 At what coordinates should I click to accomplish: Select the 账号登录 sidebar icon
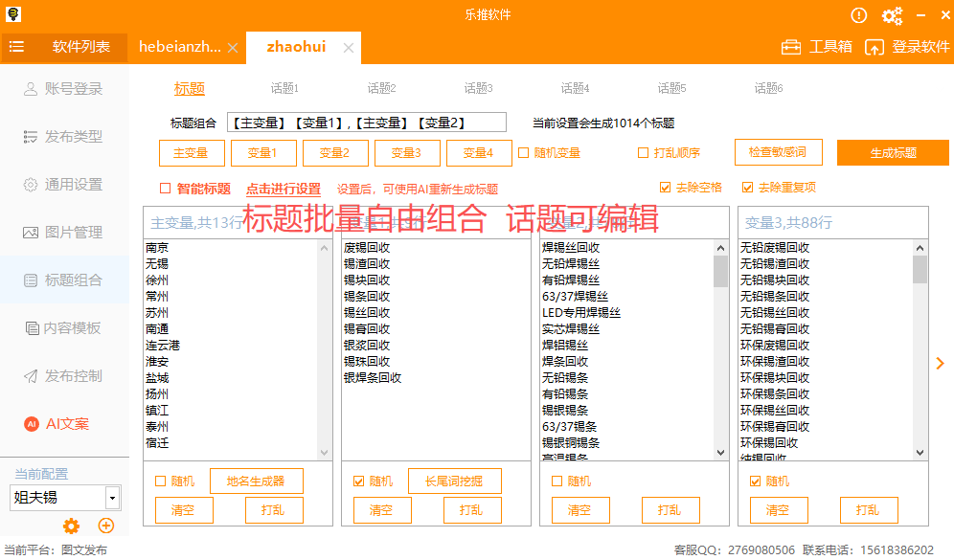[64, 89]
